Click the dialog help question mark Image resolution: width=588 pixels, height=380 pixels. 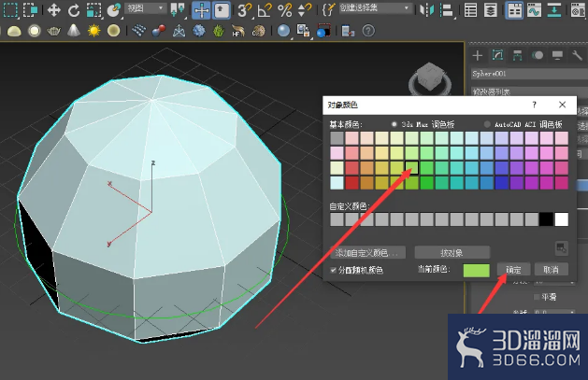535,105
